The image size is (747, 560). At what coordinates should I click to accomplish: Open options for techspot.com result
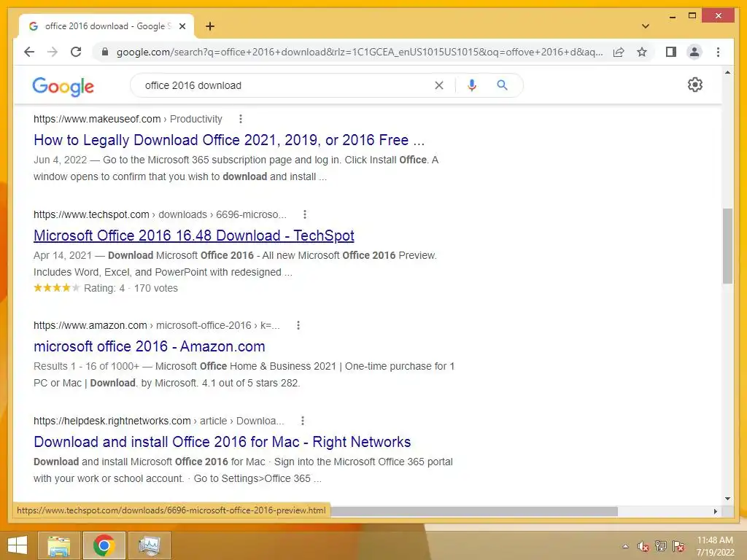point(305,214)
